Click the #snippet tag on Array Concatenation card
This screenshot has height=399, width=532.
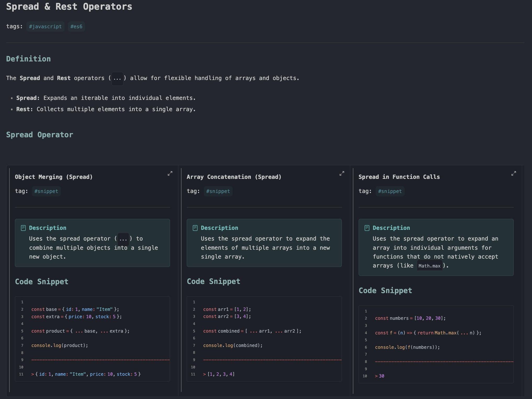click(218, 191)
